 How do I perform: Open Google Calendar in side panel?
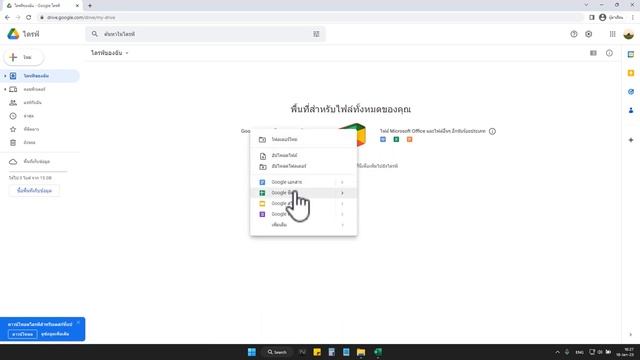pos(631,54)
